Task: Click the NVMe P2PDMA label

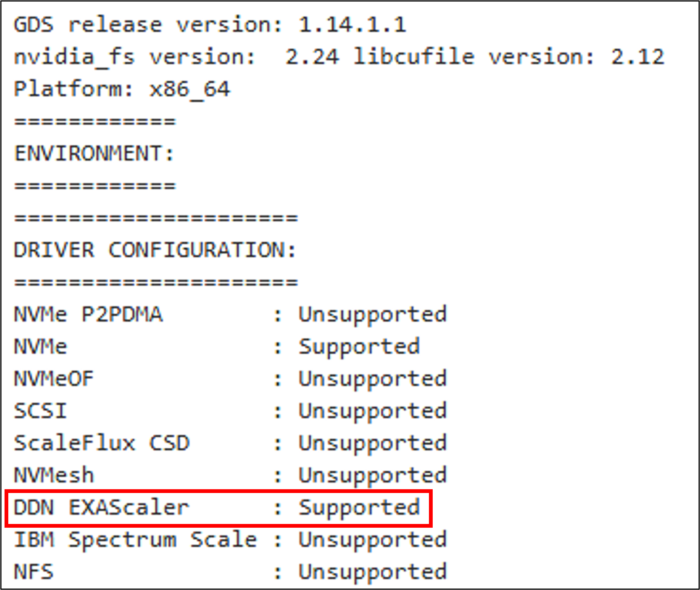Action: (88, 314)
